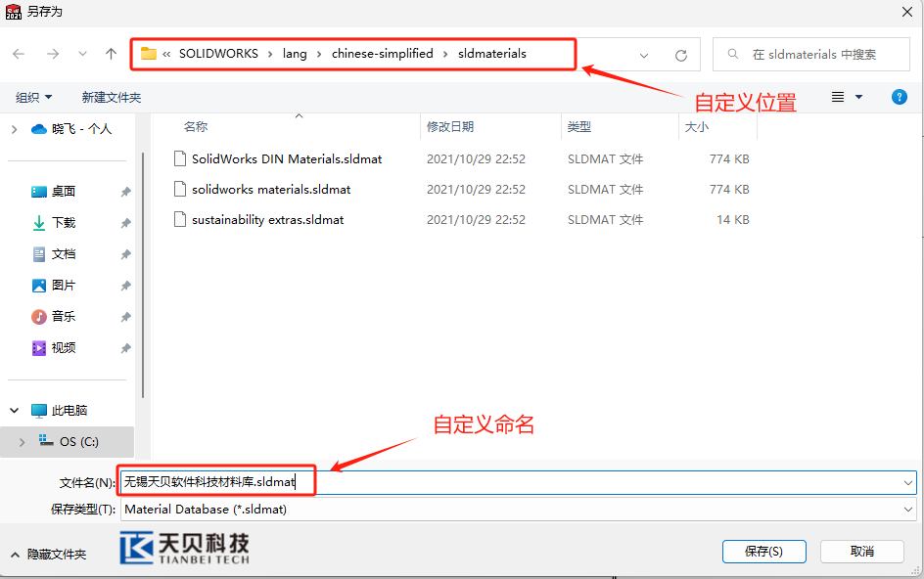Sort by 名称 column header
This screenshot has width=924, height=579.
[196, 126]
